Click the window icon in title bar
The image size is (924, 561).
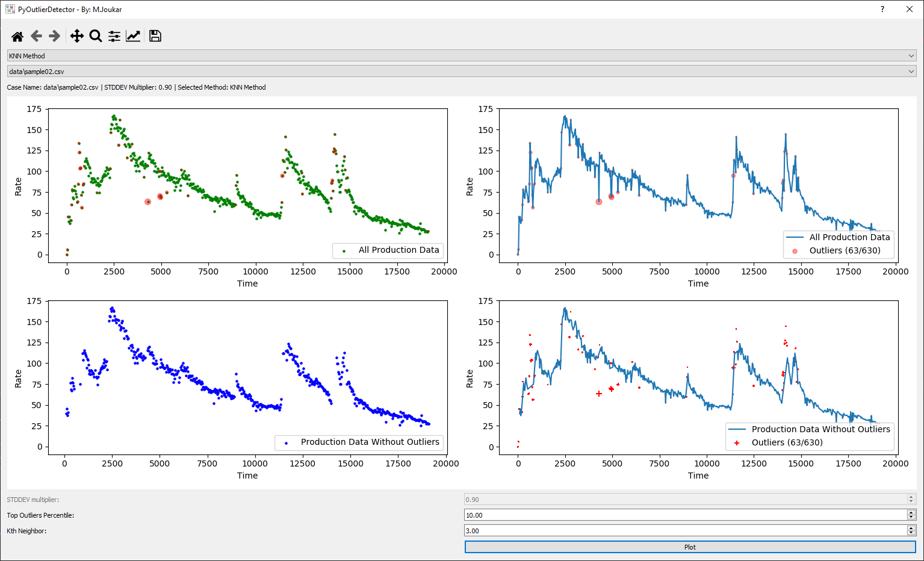[10, 9]
